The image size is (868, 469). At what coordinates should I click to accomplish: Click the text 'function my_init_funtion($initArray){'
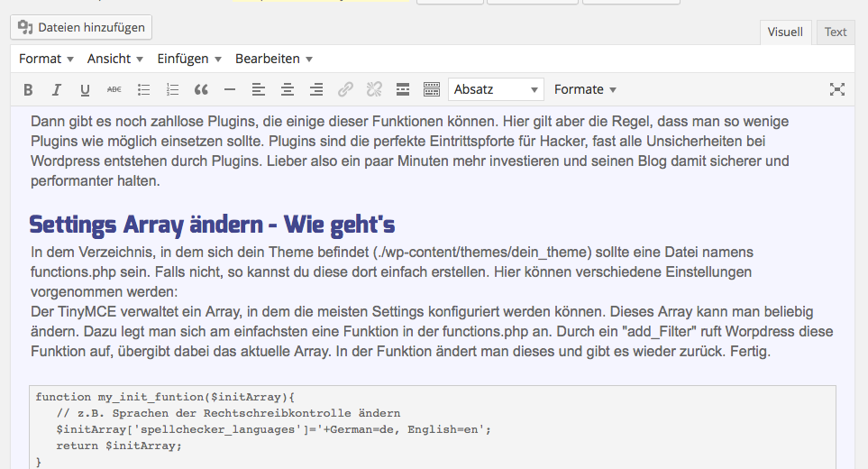pyautogui.click(x=166, y=397)
